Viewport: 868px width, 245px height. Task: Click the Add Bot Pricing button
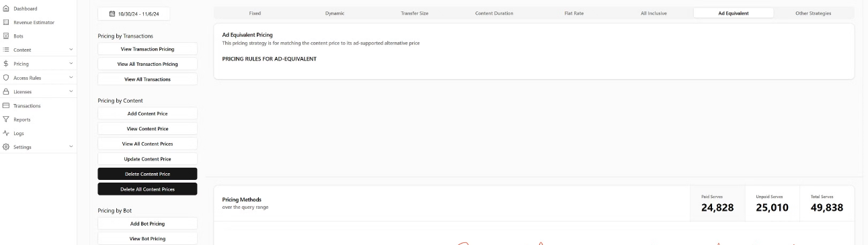tap(147, 224)
